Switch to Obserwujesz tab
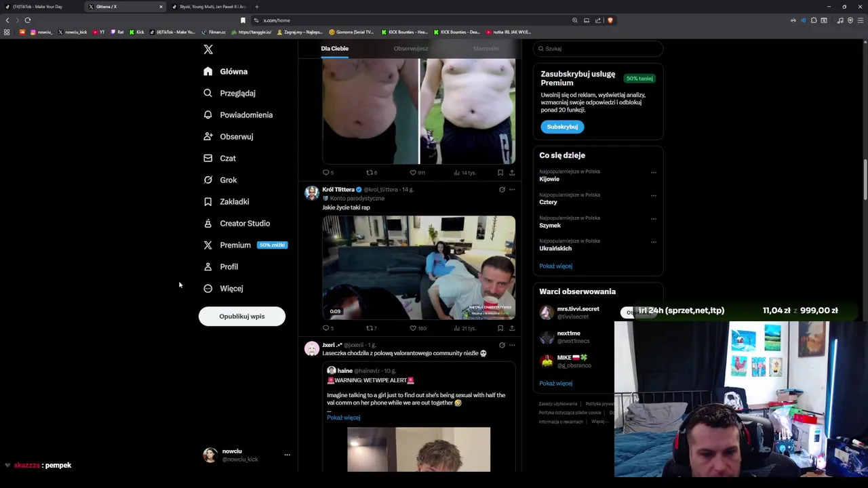 (x=411, y=49)
